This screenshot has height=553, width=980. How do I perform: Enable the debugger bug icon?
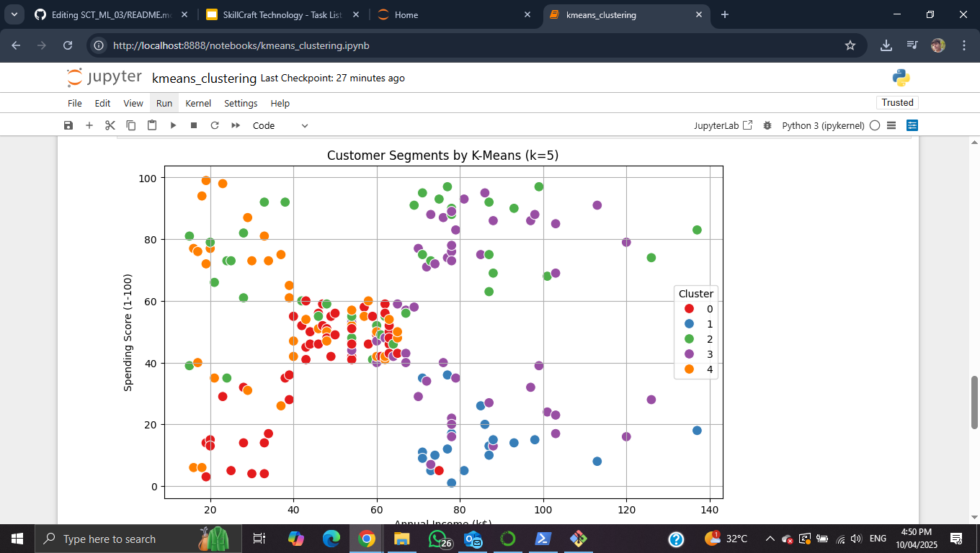(x=767, y=125)
